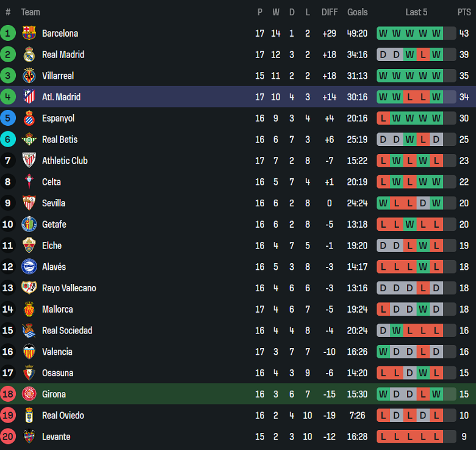Click the Villarreal yellow crest icon
Image resolution: width=476 pixels, height=450 pixels.
pyautogui.click(x=29, y=76)
